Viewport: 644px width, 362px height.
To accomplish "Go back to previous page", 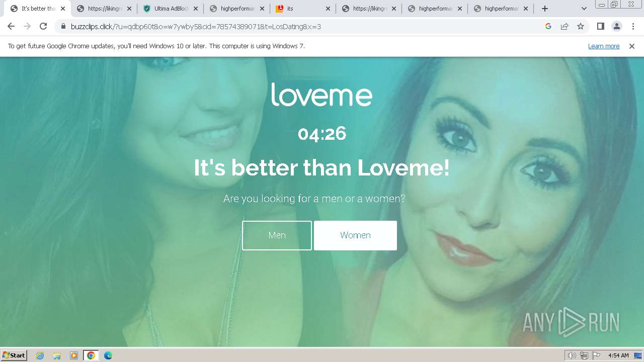I will coord(11,27).
